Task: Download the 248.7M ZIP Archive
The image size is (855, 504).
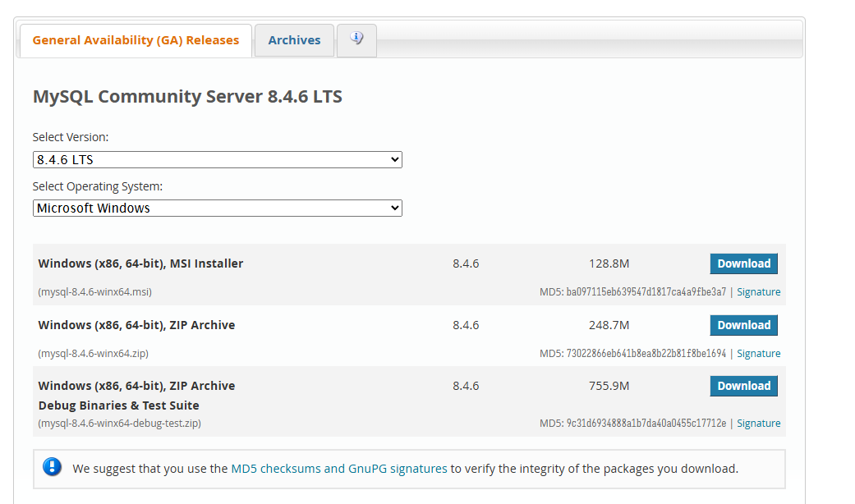Action: 744,325
